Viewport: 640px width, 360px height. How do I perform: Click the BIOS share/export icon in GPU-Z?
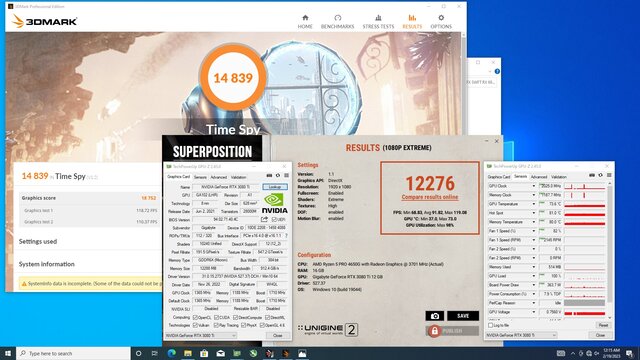click(264, 220)
